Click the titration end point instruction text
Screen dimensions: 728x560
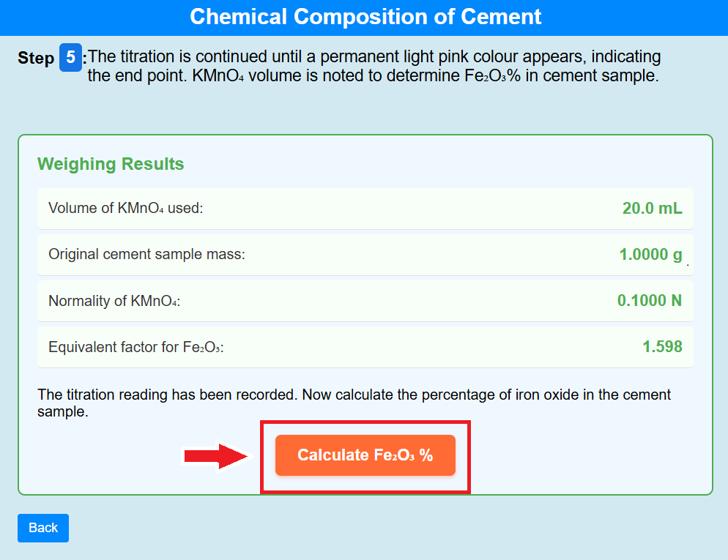[374, 66]
